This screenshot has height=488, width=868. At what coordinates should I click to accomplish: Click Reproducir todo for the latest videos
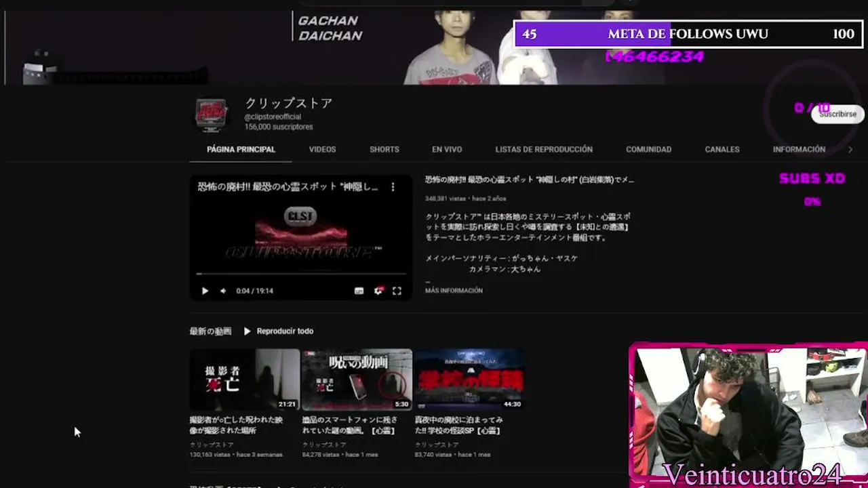pos(279,331)
